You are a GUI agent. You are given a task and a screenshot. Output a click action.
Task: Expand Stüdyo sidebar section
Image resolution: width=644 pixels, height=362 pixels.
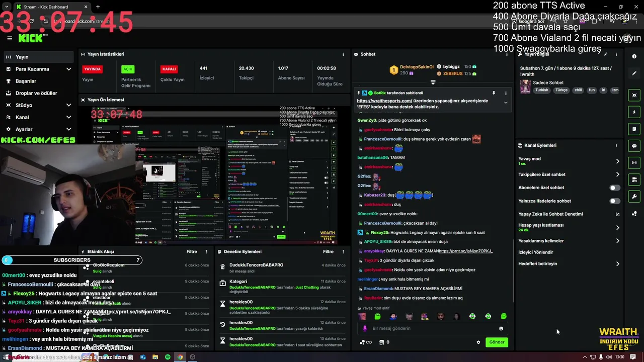[68, 105]
